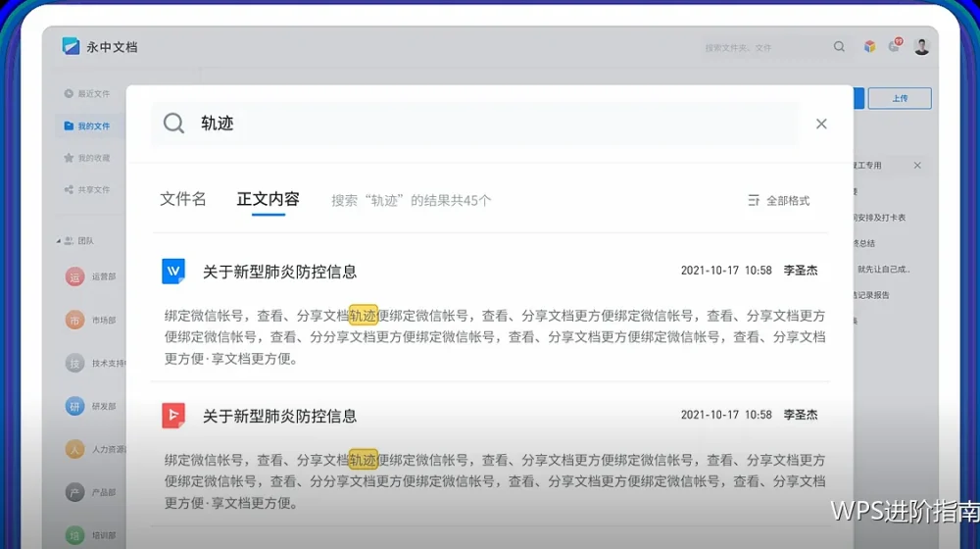The image size is (980, 549).
Task: Open the red presentation icon of second result
Action: click(x=173, y=416)
